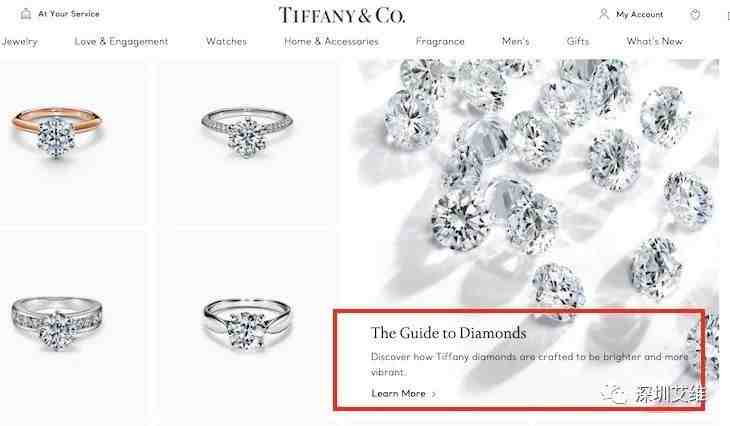Click the Learn More arrow chevron

434,394
